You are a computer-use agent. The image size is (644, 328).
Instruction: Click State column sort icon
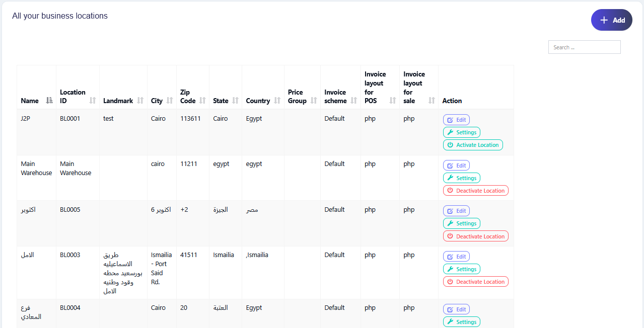coord(235,101)
